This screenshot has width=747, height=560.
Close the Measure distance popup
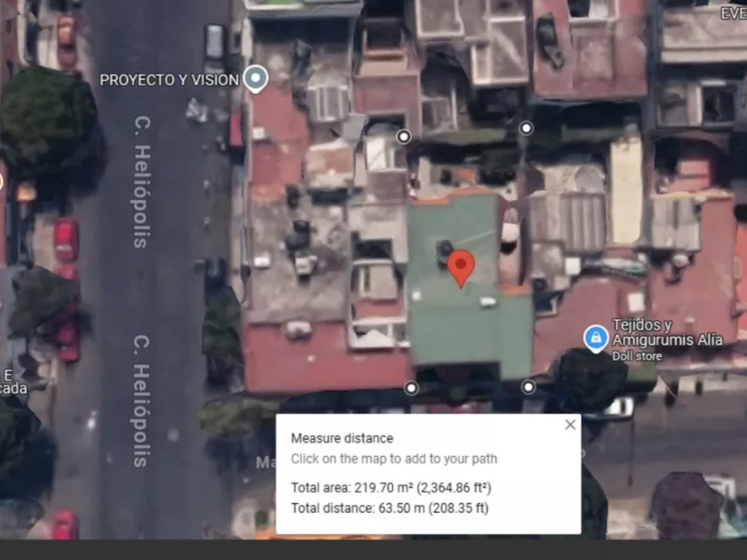pos(570,425)
